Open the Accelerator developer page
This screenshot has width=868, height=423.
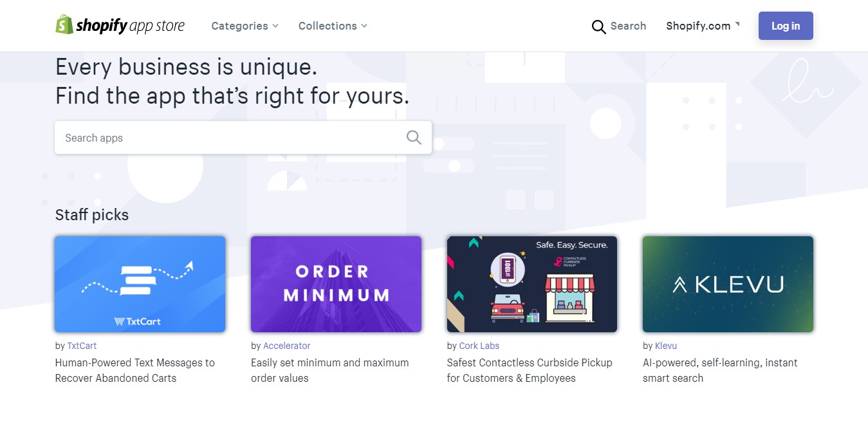(x=287, y=346)
